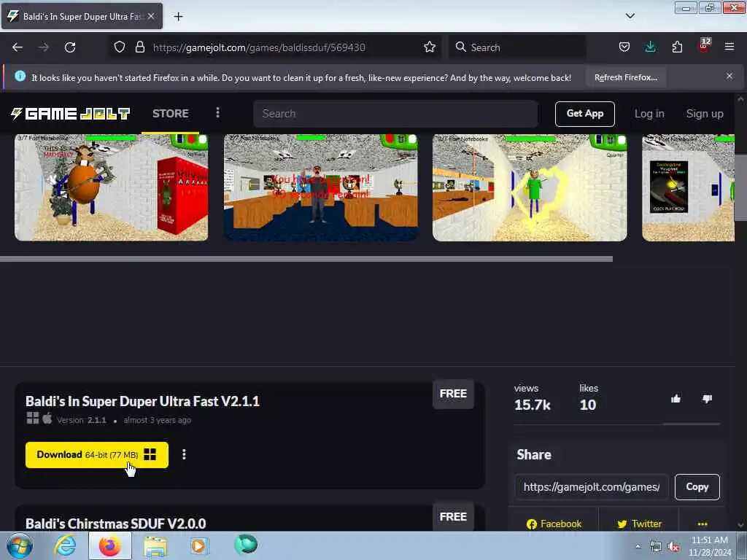747x560 pixels.
Task: Open the tracking protection shield icon
Action: (120, 47)
